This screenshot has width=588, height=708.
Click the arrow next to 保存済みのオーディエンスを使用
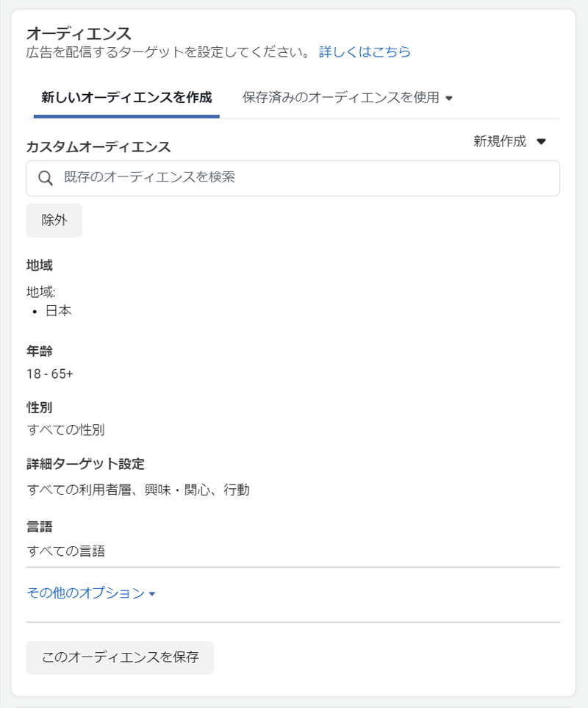pyautogui.click(x=449, y=98)
